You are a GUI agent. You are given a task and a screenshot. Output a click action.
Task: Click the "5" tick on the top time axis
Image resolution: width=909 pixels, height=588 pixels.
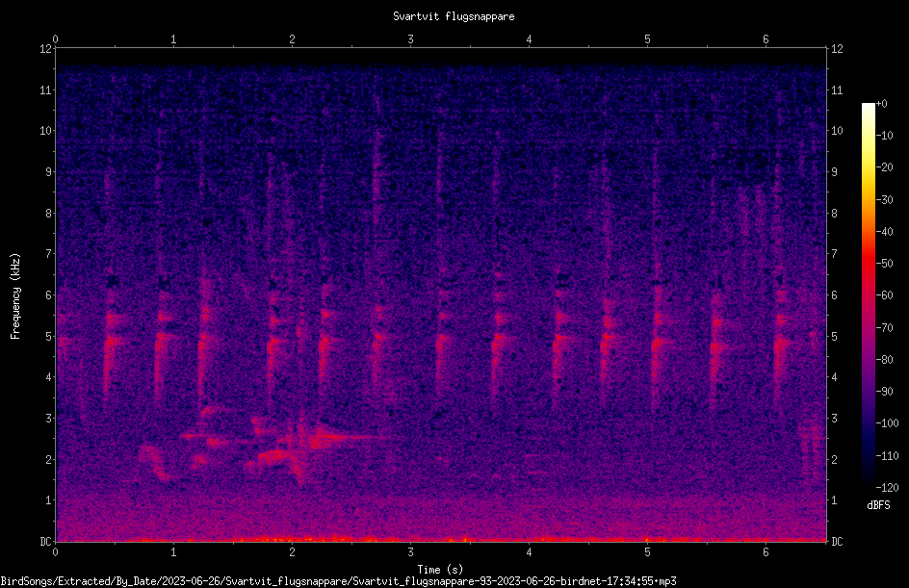click(647, 39)
